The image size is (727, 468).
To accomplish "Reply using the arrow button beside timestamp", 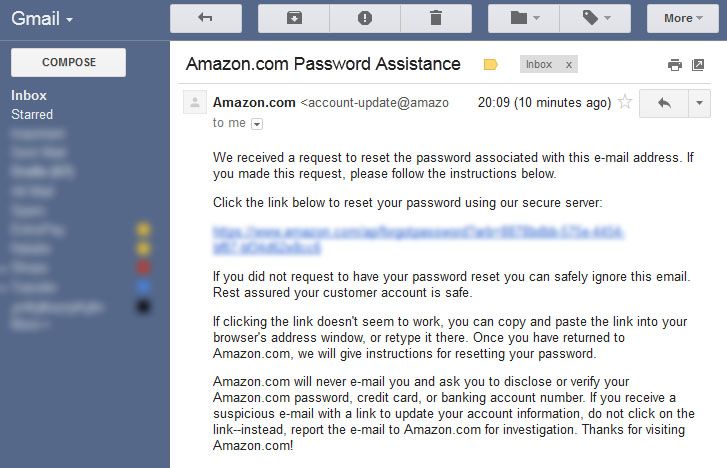I will 664,103.
